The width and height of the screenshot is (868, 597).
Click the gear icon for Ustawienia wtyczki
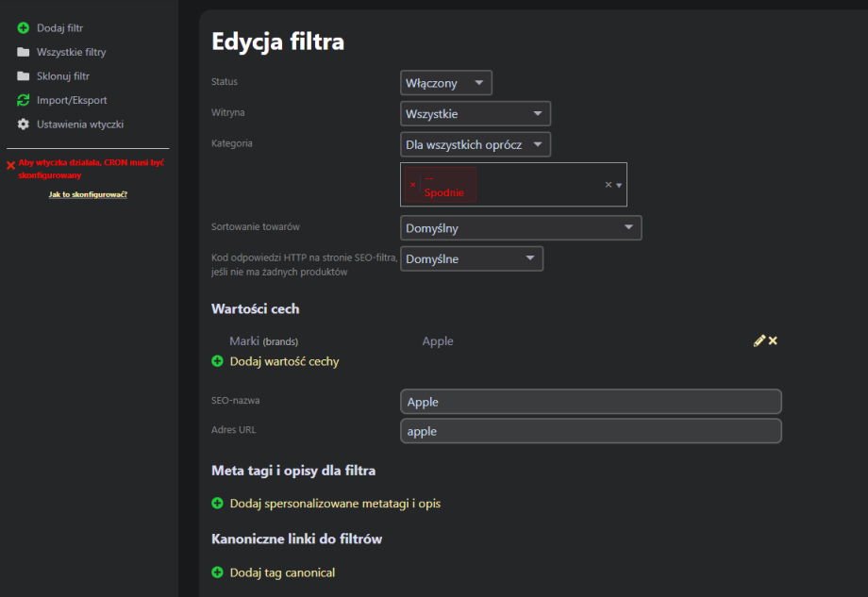click(24, 124)
